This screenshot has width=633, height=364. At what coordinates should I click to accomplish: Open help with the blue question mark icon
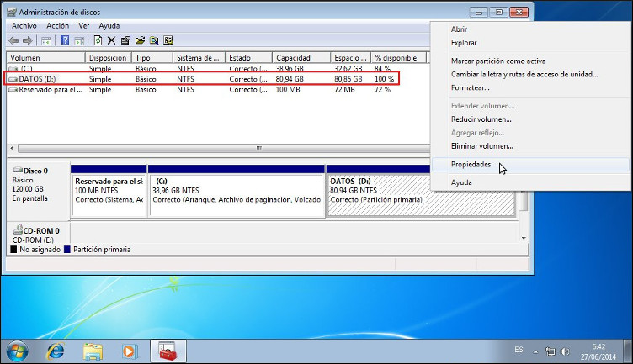point(65,40)
